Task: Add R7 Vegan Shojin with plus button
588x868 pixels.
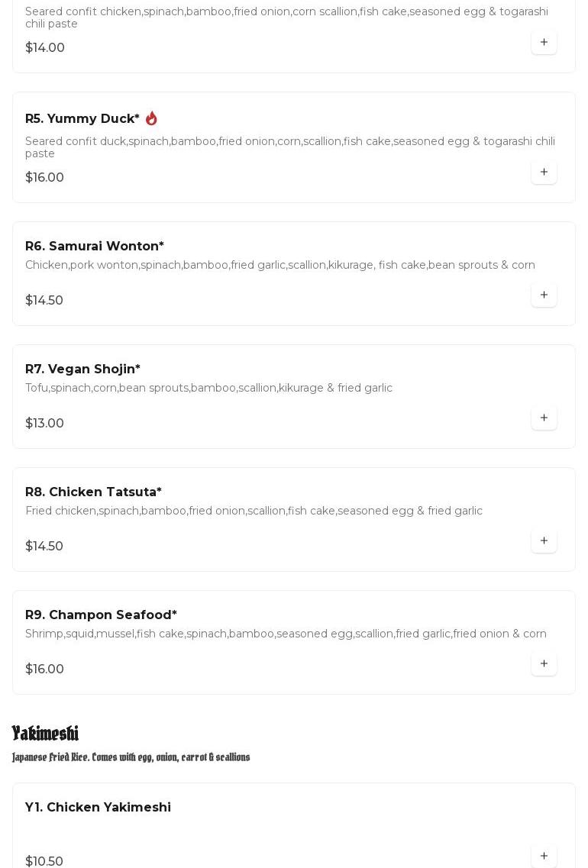Action: (544, 418)
